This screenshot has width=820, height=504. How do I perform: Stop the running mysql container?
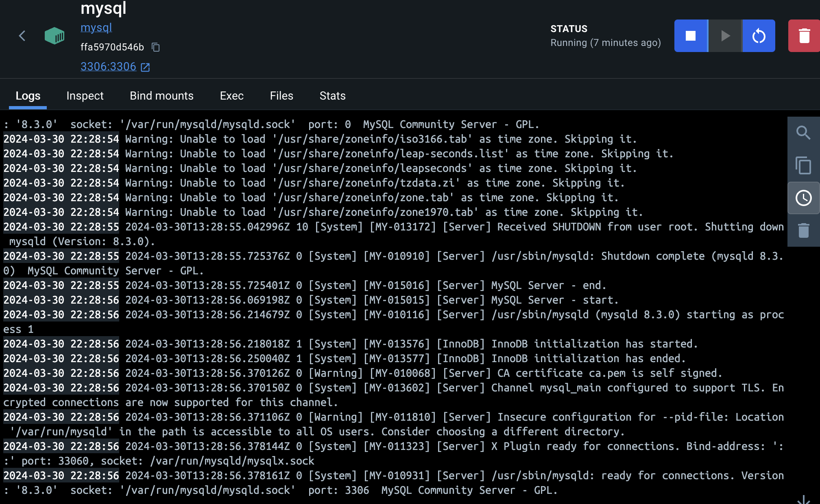(691, 36)
